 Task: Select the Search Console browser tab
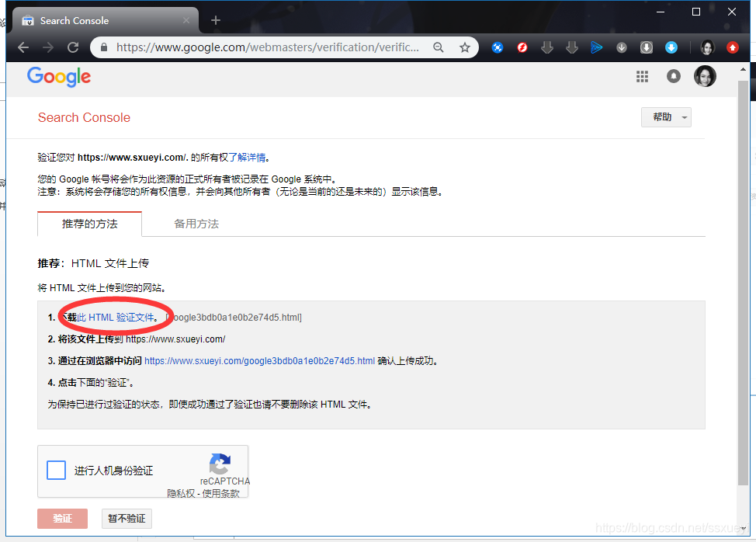click(x=105, y=20)
